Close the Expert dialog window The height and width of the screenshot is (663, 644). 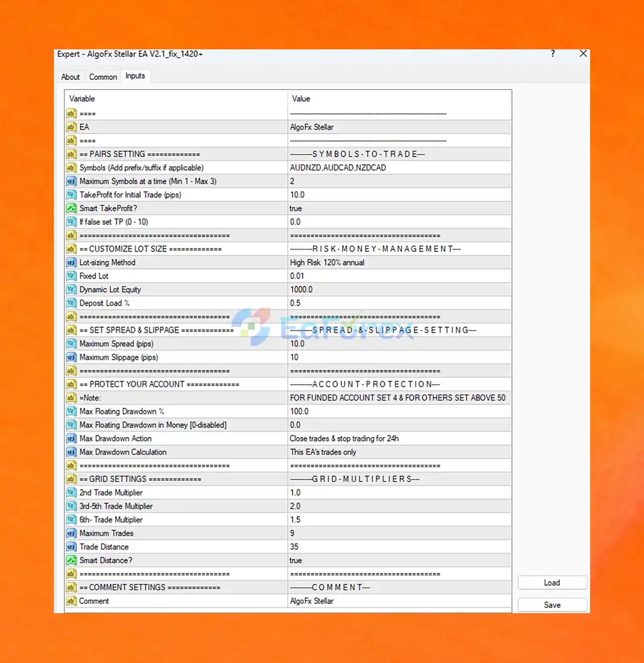(583, 54)
